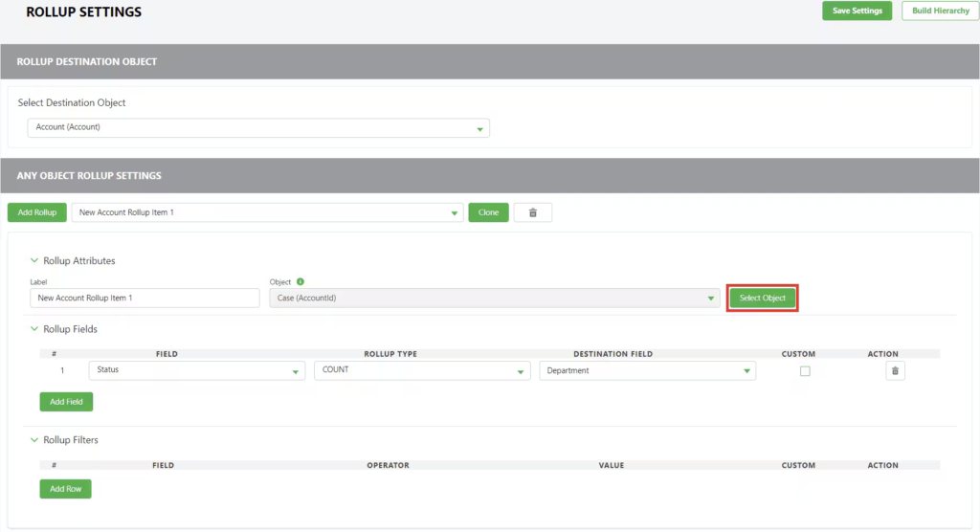The height and width of the screenshot is (532, 980).
Task: Click the Clone button
Action: coord(488,212)
